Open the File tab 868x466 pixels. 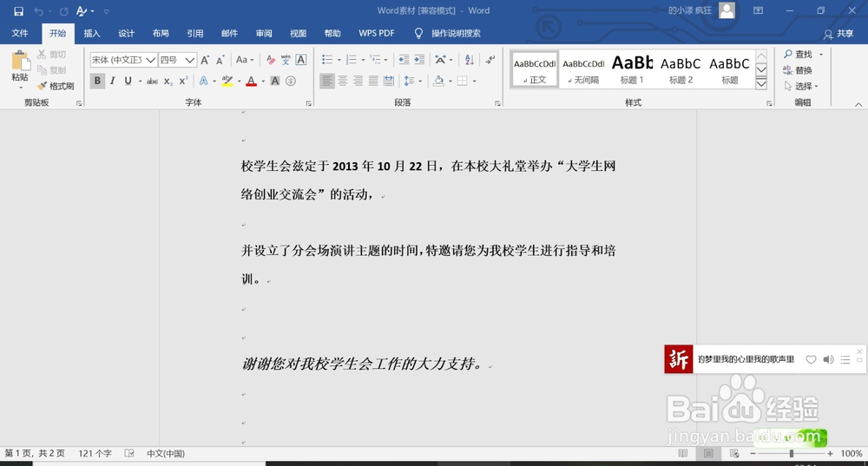click(20, 33)
